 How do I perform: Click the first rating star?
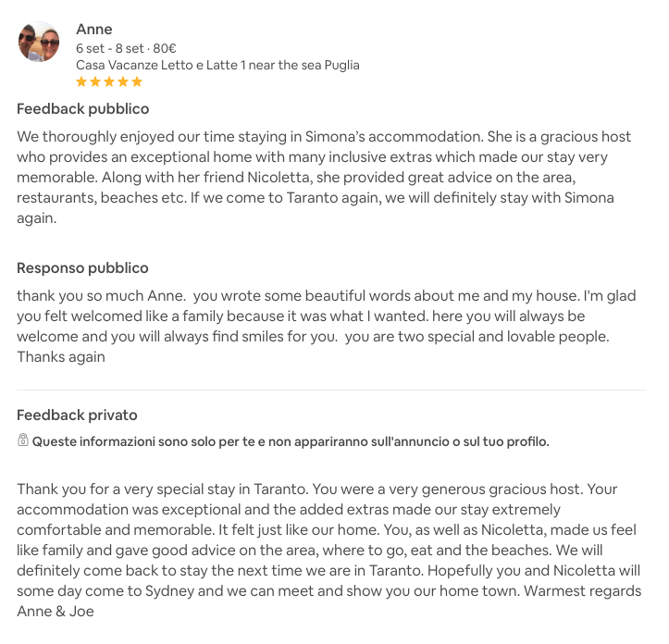81,81
